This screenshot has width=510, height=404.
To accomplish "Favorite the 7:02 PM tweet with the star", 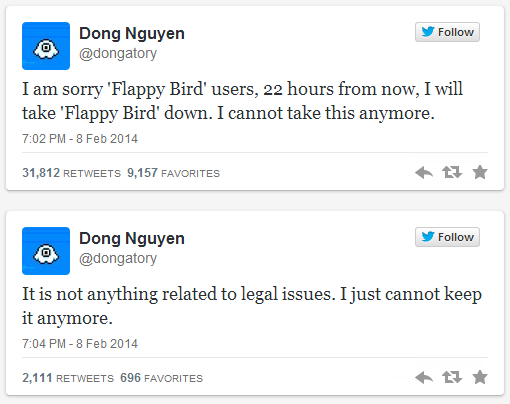I will pos(480,172).
